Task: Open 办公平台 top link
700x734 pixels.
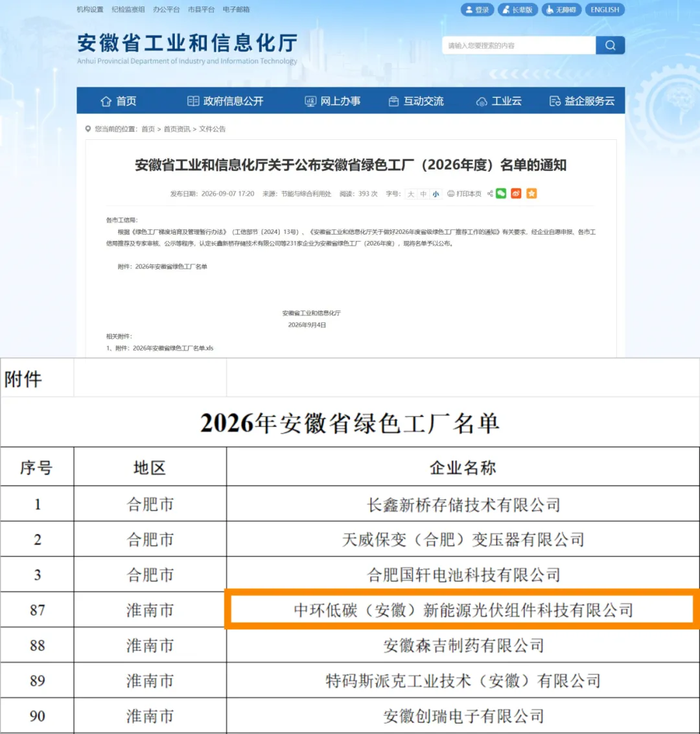Action: [166, 9]
